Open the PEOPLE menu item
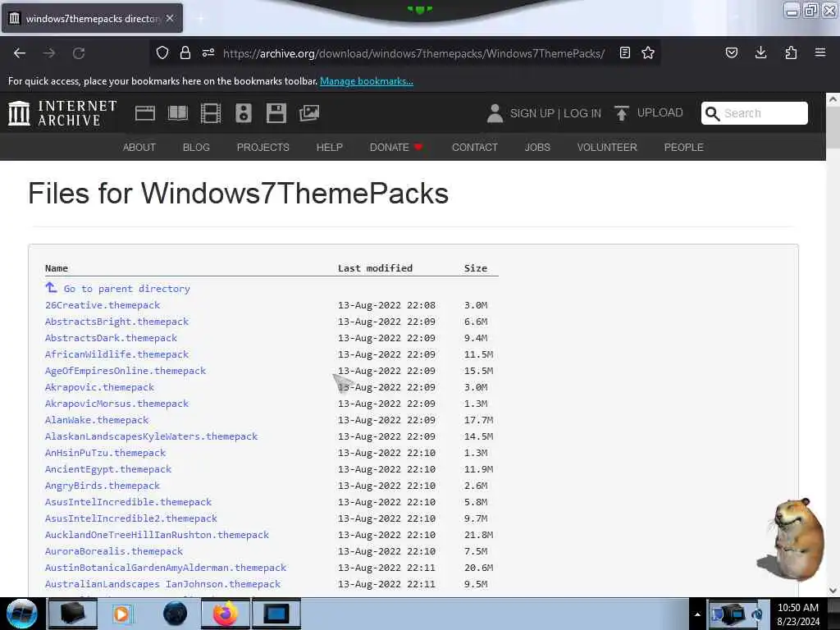 point(683,148)
